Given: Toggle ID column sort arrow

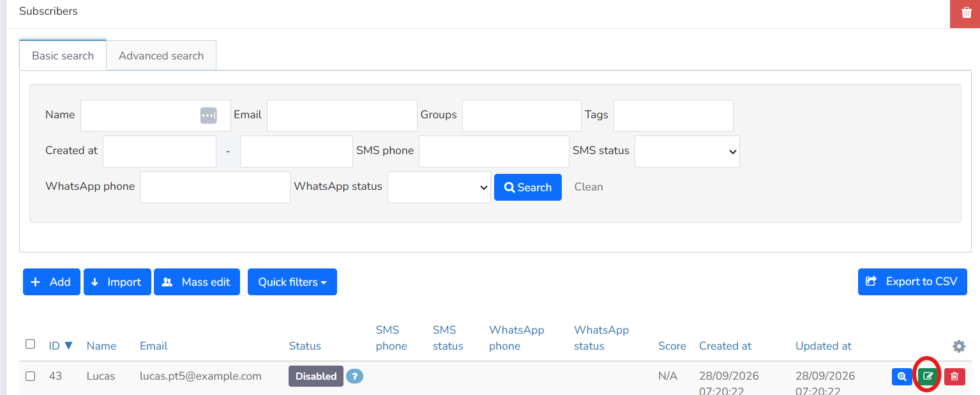Looking at the screenshot, I should (x=68, y=346).
